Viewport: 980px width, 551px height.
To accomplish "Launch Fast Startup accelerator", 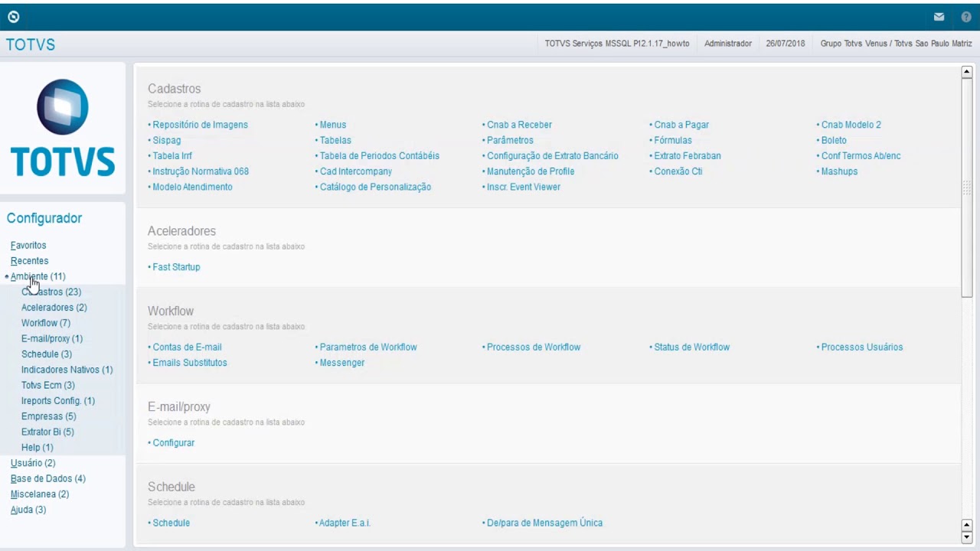I will coord(176,267).
